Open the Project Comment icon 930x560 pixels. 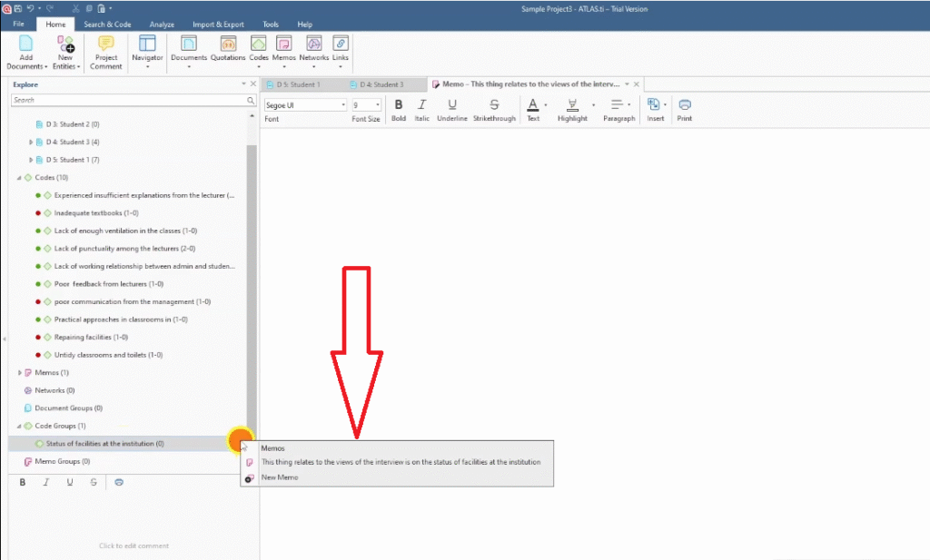tap(106, 45)
